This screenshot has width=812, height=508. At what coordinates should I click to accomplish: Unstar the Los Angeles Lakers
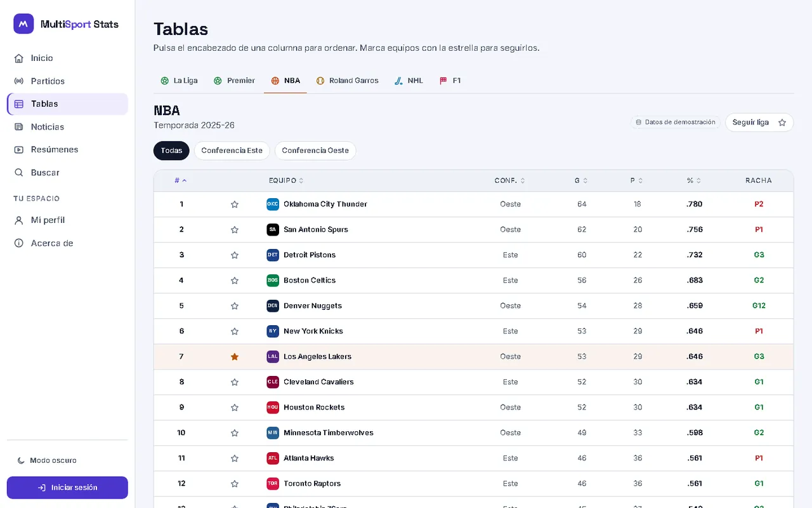coord(235,357)
